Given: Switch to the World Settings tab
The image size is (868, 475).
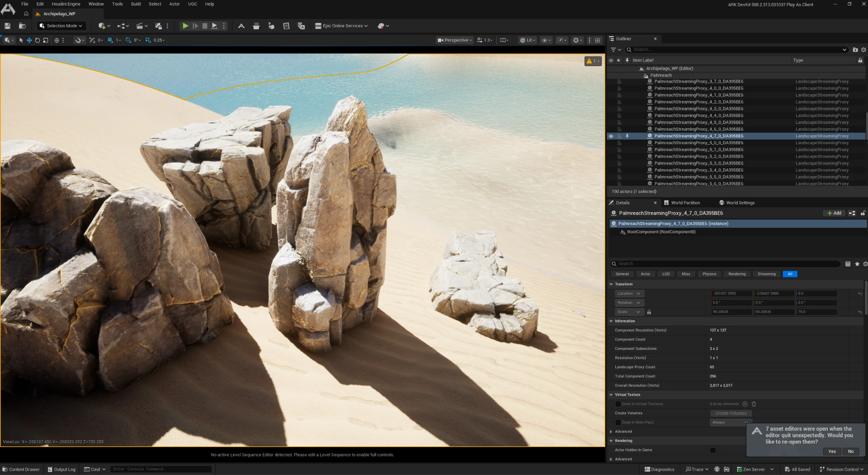Looking at the screenshot, I should coord(737,203).
